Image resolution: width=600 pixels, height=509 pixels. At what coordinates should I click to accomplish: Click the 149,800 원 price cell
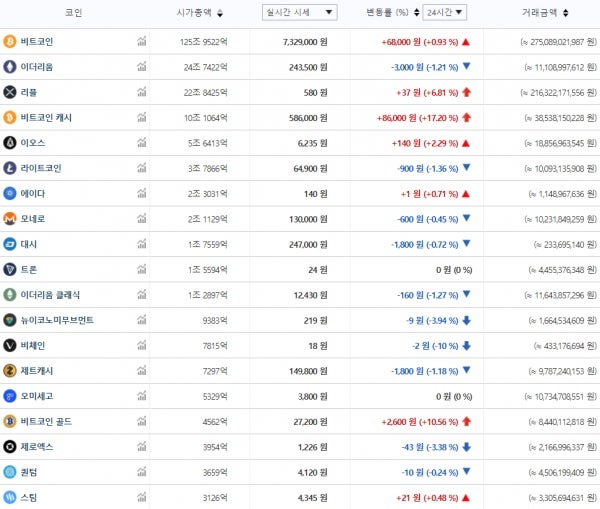tap(308, 371)
